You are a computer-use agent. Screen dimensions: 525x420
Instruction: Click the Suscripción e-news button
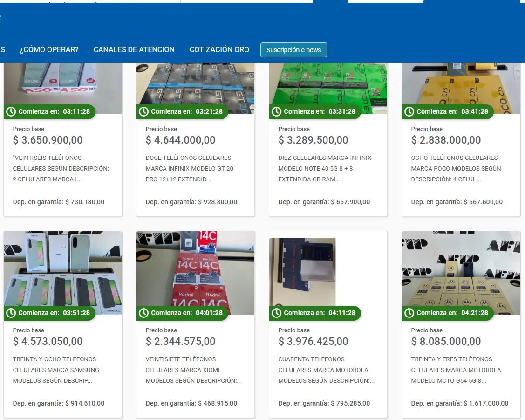point(293,50)
